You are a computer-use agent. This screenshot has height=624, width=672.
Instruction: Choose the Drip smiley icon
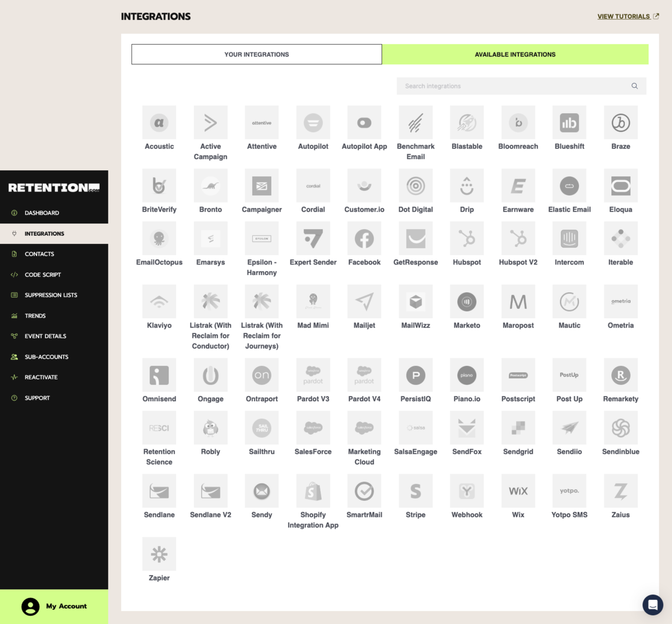(x=467, y=186)
